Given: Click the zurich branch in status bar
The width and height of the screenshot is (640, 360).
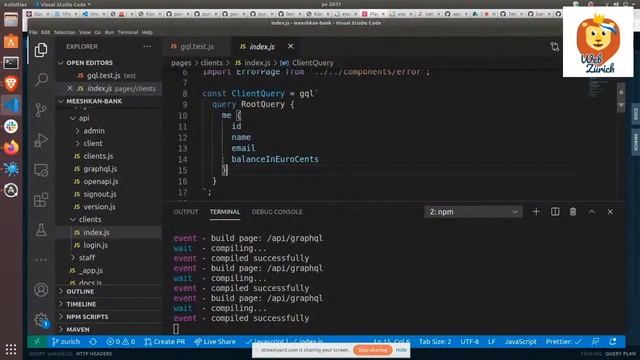Looking at the screenshot, I should pos(65,342).
